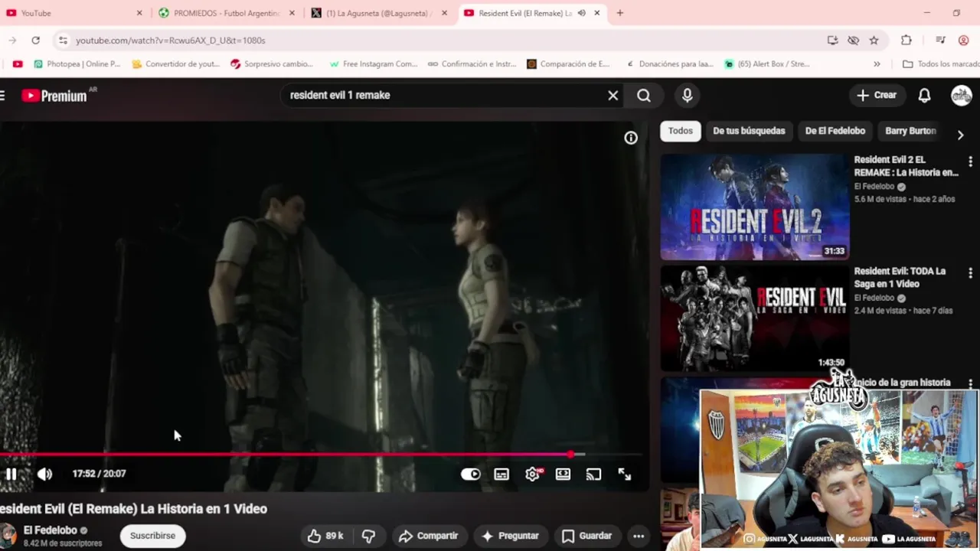This screenshot has width=980, height=551.
Task: Go to YouTube Premium home logo
Action: 54,96
